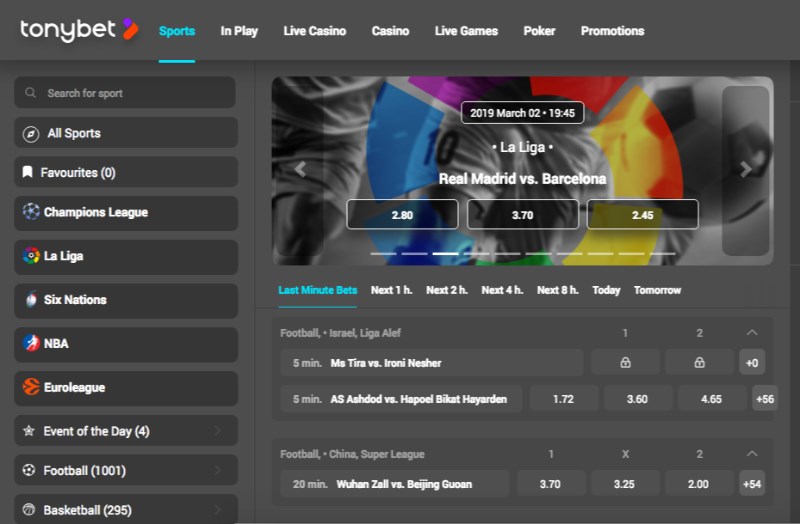Select odds 1.72 for AS Ashdod
The height and width of the screenshot is (524, 800).
pyautogui.click(x=564, y=398)
